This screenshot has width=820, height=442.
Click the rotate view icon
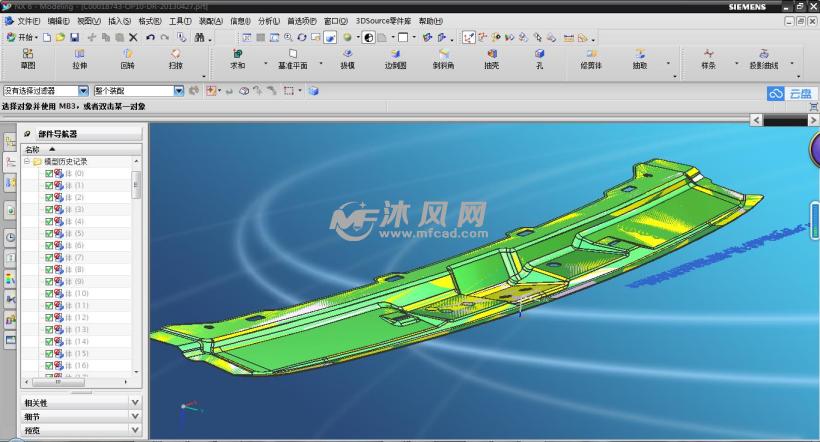tap(302, 38)
